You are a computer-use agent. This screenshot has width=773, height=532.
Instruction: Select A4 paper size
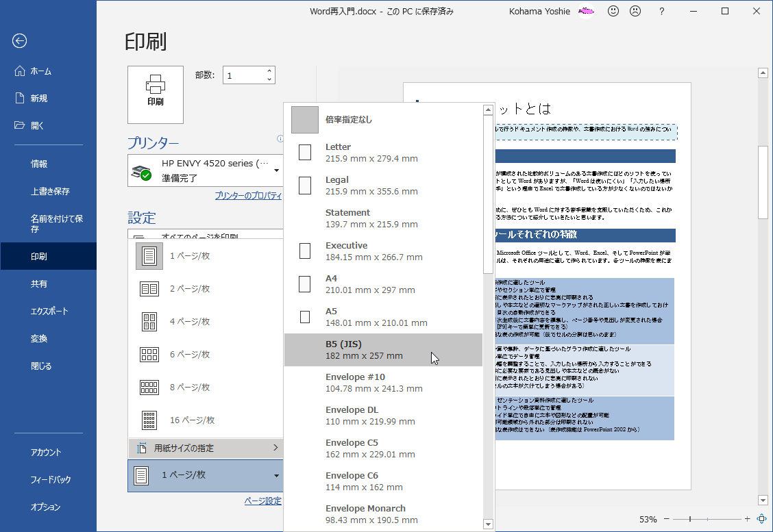[x=384, y=284]
